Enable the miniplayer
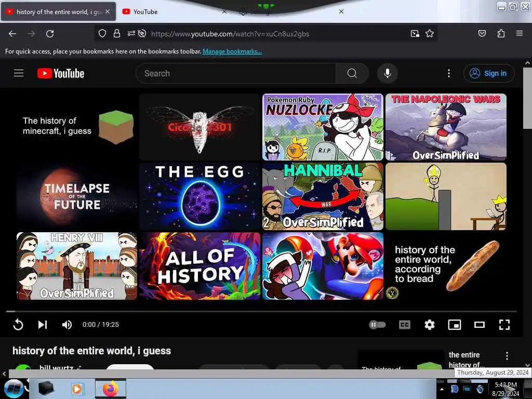The width and height of the screenshot is (532, 399). (454, 325)
